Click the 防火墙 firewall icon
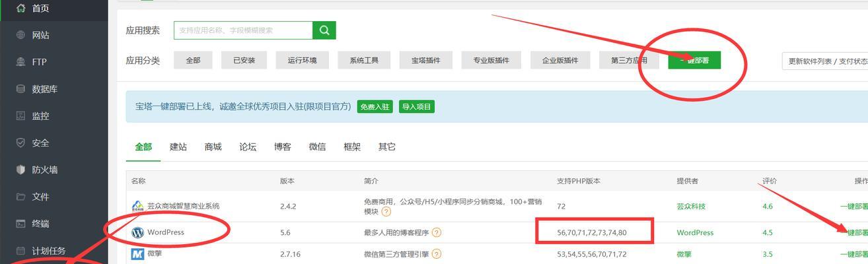 click(20, 170)
